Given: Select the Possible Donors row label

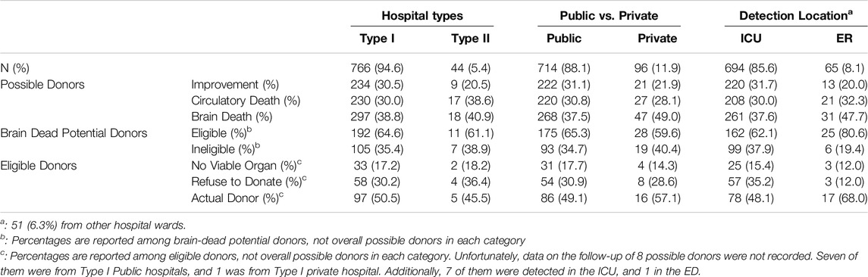Looking at the screenshot, I should pos(37,83).
